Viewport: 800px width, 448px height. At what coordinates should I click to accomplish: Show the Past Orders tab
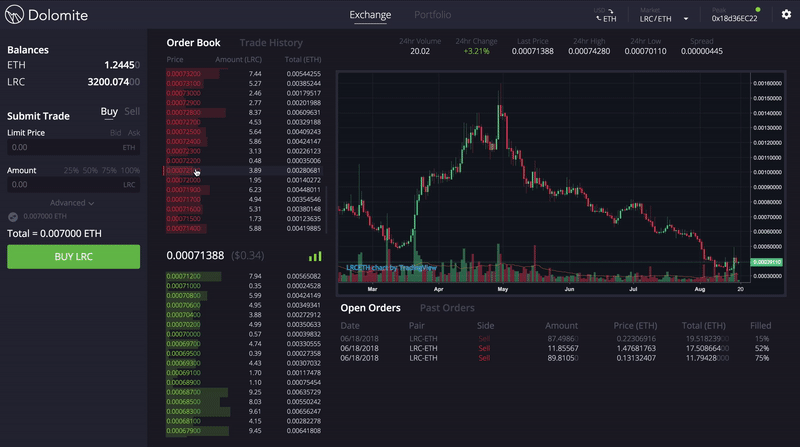[x=447, y=308]
